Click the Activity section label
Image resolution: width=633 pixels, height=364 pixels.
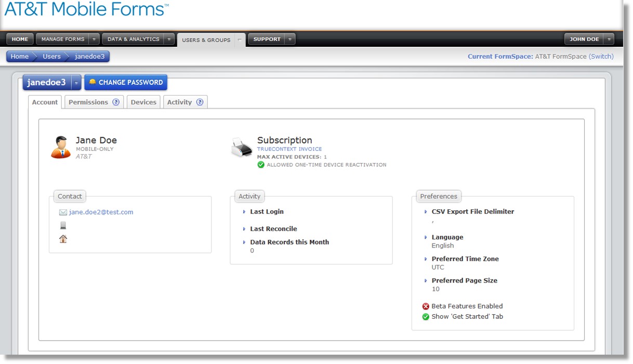249,196
